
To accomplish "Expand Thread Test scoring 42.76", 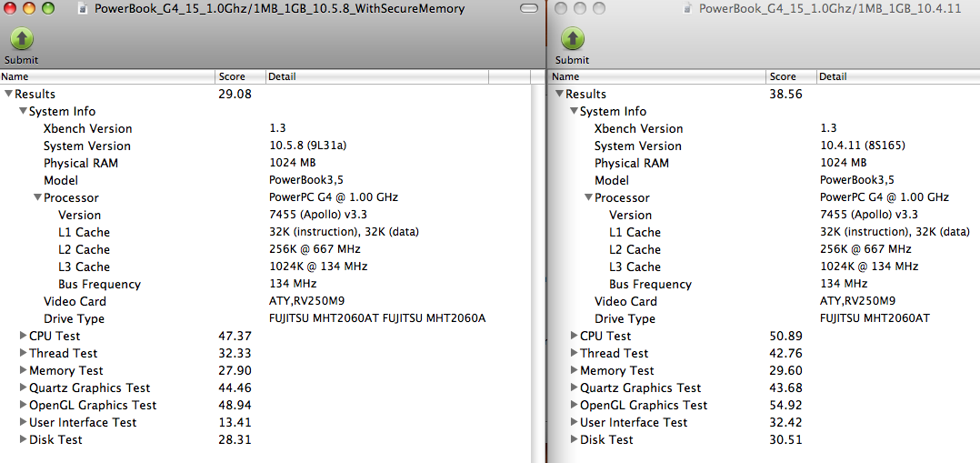I will [x=575, y=354].
